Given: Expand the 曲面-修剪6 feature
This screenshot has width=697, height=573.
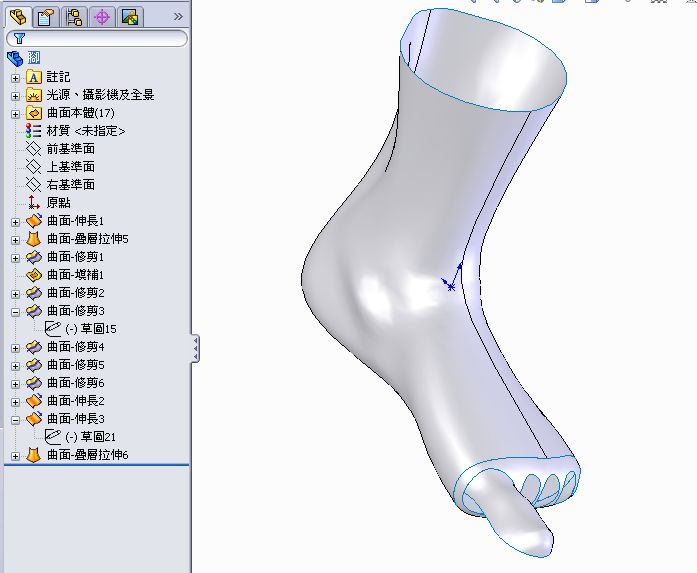Looking at the screenshot, I should coord(16,384).
